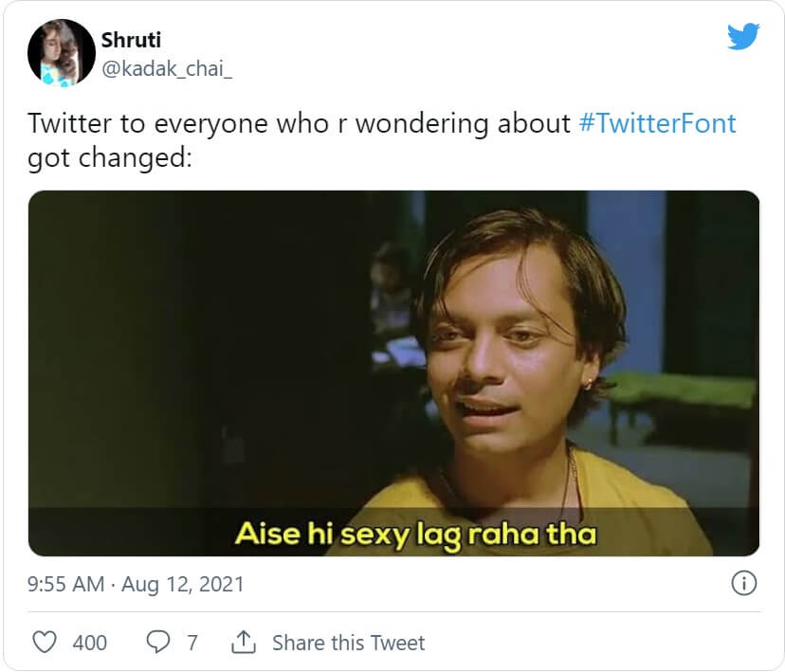The height and width of the screenshot is (672, 785).
Task: Open Shruti's profile avatar
Action: coord(60,52)
